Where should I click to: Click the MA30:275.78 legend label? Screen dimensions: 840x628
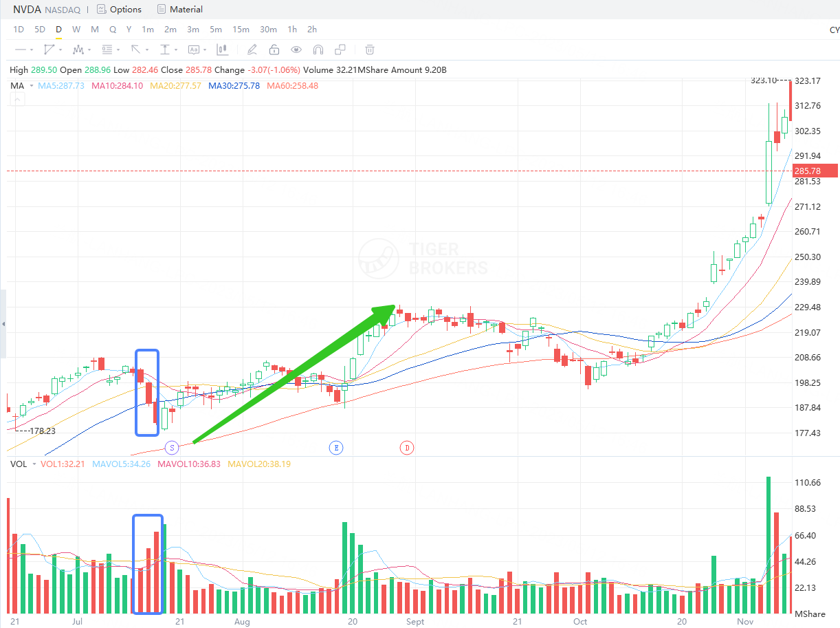coord(234,86)
